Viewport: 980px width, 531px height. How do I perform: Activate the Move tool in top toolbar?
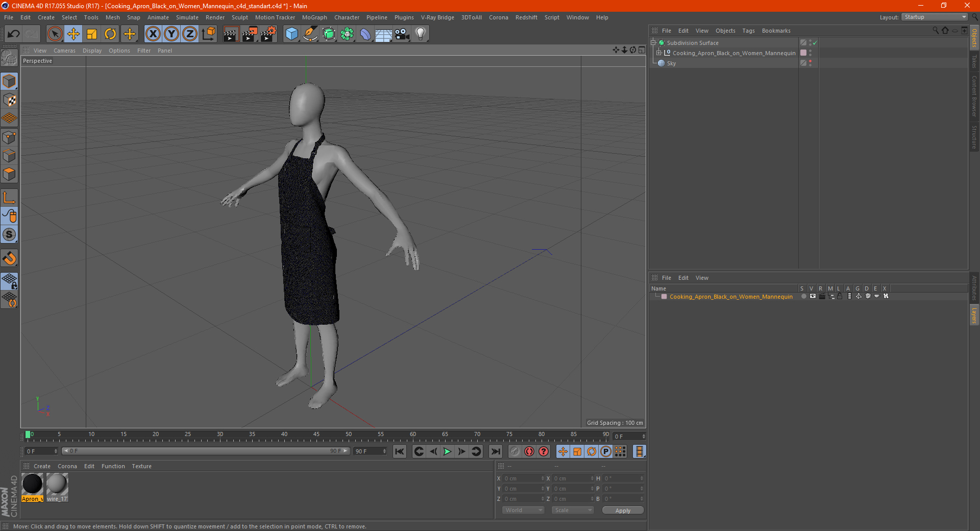point(73,34)
